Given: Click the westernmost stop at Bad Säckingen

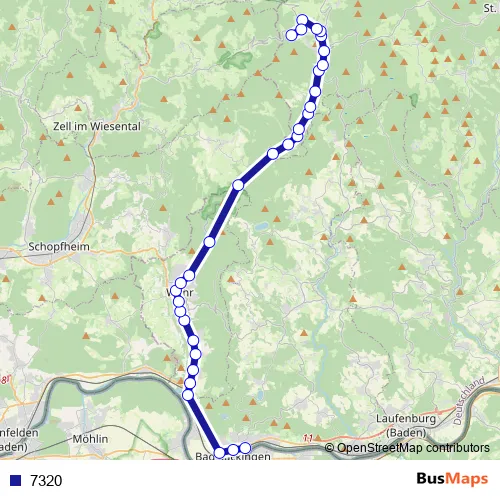Looking at the screenshot, I should (219, 453).
